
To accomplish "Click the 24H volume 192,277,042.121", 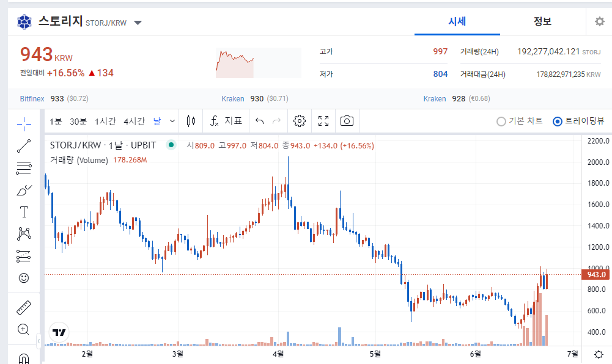I will (x=548, y=51).
